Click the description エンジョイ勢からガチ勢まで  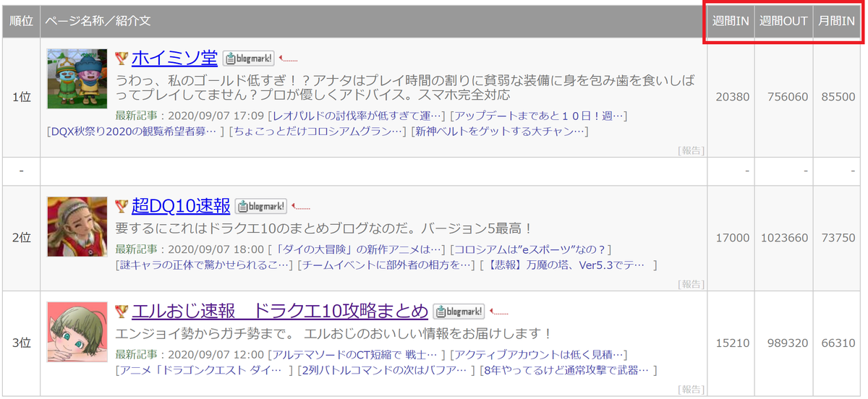pos(333,333)
